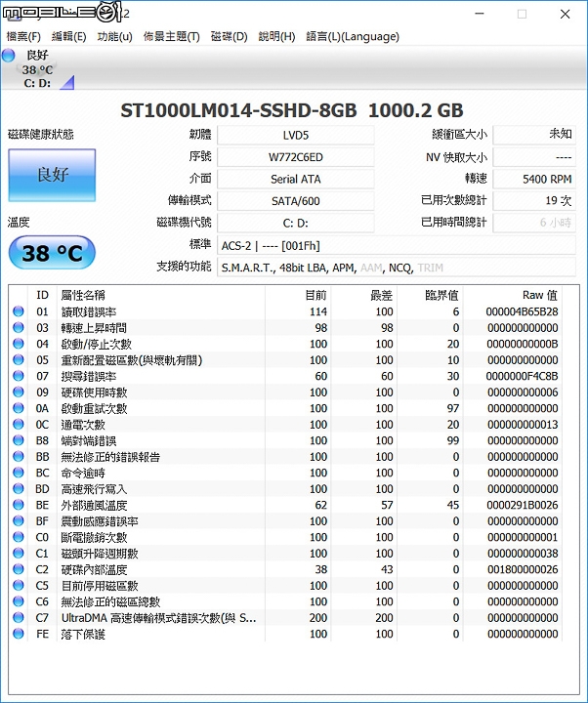
Task: Click the 標準 field showing ACS-2
Action: pyautogui.click(x=397, y=246)
